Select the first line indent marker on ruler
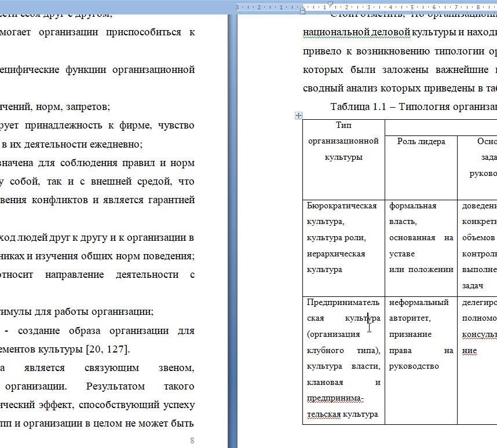This screenshot has height=448, width=497. [x=330, y=4]
